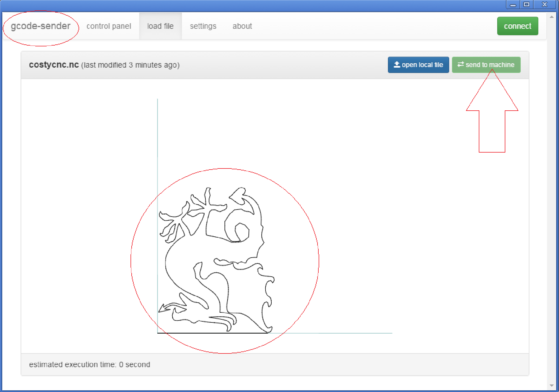Screen dimensions: 559x392
Task: Open the settings tab
Action: click(x=203, y=26)
